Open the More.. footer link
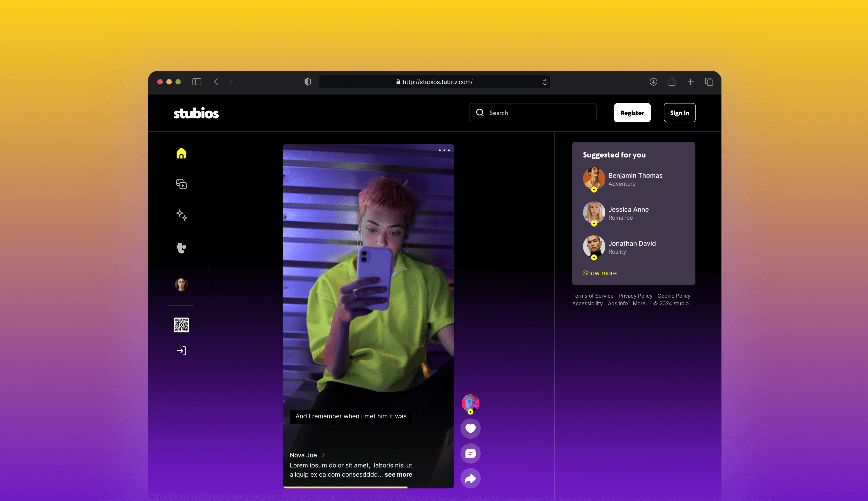 click(x=640, y=303)
